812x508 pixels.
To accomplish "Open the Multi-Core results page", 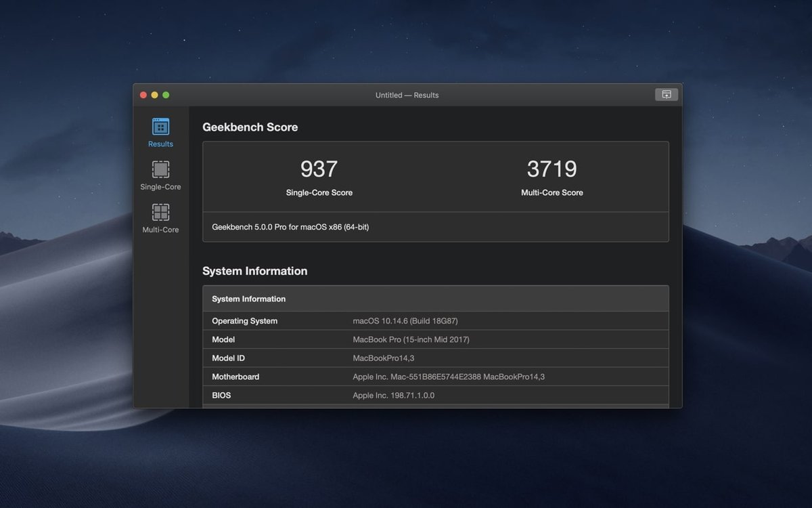I will click(160, 218).
